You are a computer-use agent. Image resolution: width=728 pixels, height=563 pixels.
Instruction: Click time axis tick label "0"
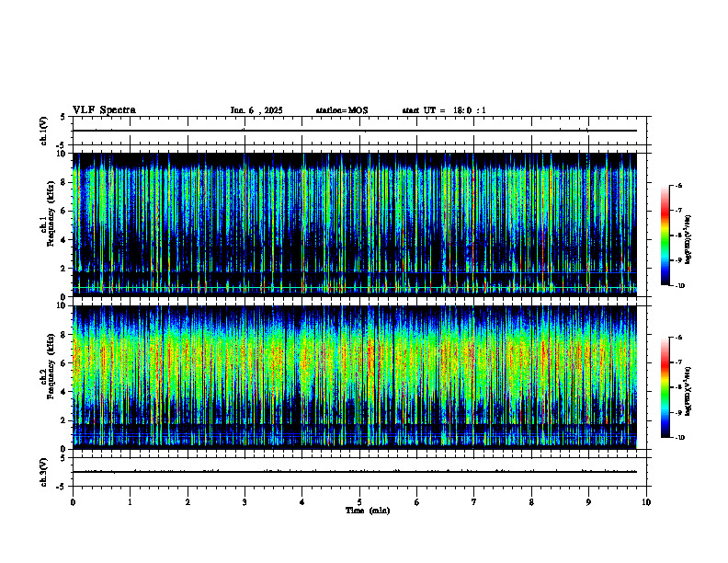[x=73, y=502]
